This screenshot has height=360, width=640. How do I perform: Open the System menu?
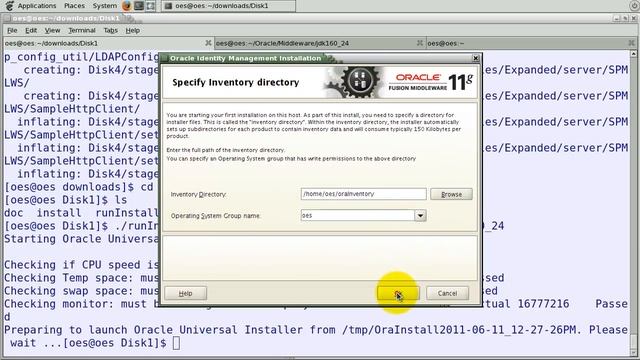point(104,6)
